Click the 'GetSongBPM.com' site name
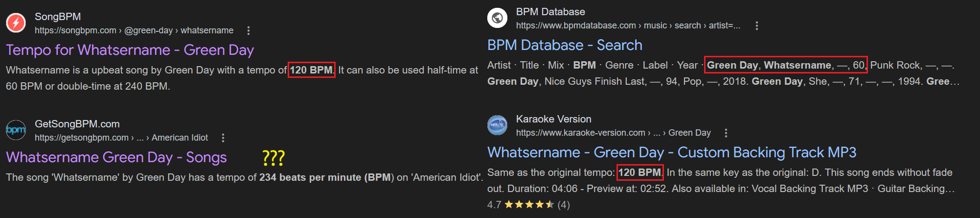This screenshot has width=980, height=218. (77, 124)
